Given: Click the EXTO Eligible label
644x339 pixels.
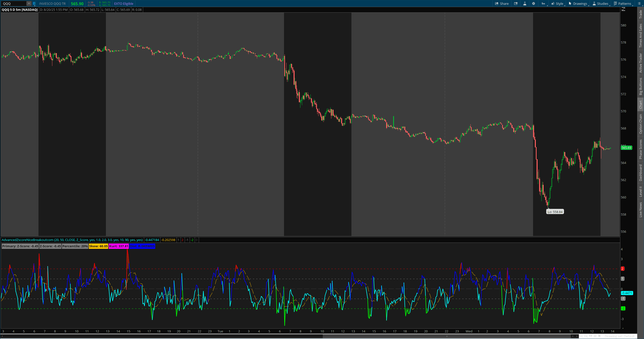Looking at the screenshot, I should point(124,4).
